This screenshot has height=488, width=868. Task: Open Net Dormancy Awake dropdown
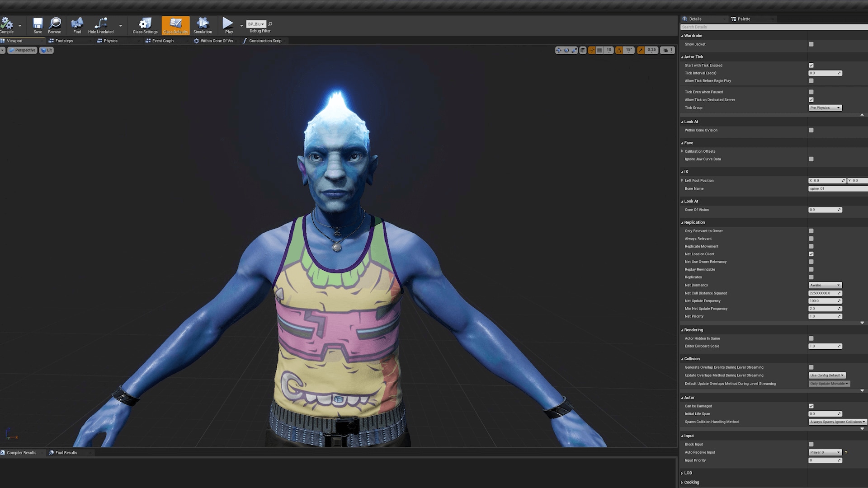tap(825, 285)
